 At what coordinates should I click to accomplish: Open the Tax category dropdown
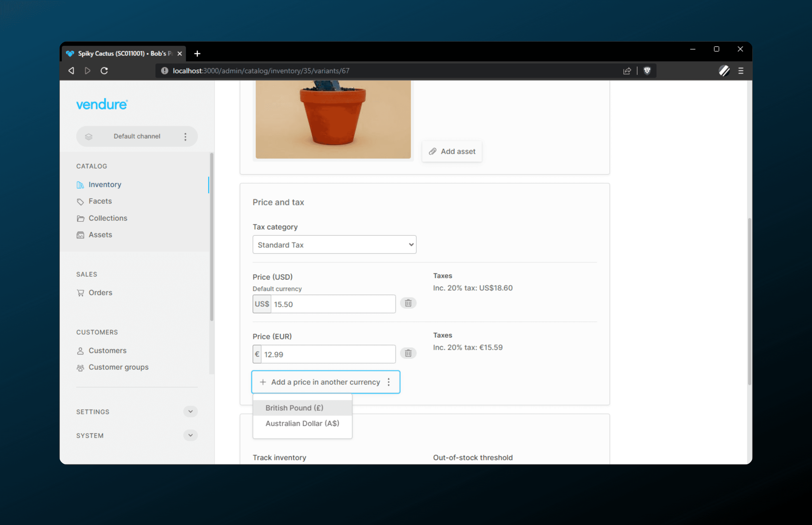point(334,245)
